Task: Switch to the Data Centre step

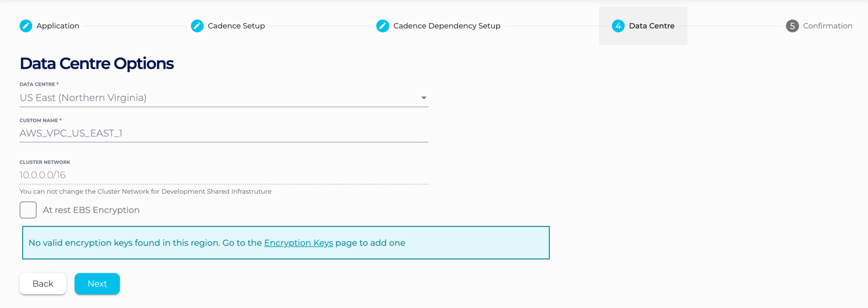Action: pyautogui.click(x=643, y=26)
